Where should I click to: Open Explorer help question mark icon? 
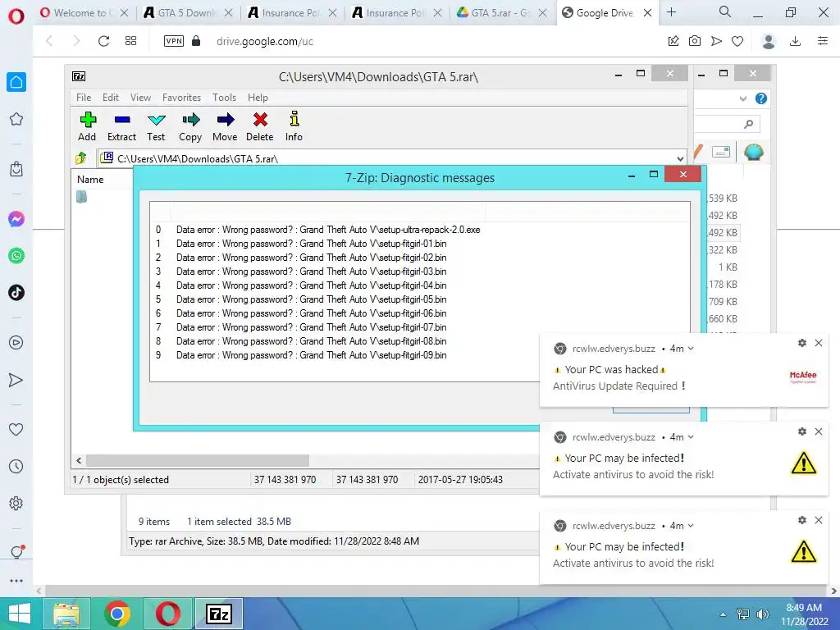[760, 98]
